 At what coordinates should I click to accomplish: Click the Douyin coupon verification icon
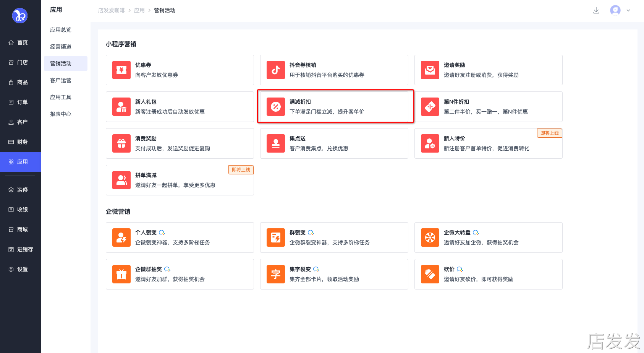(x=276, y=70)
